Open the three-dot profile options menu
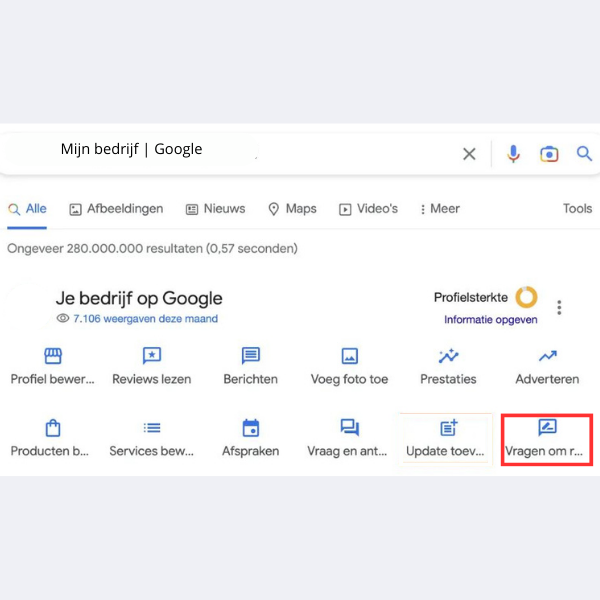 pyautogui.click(x=559, y=307)
